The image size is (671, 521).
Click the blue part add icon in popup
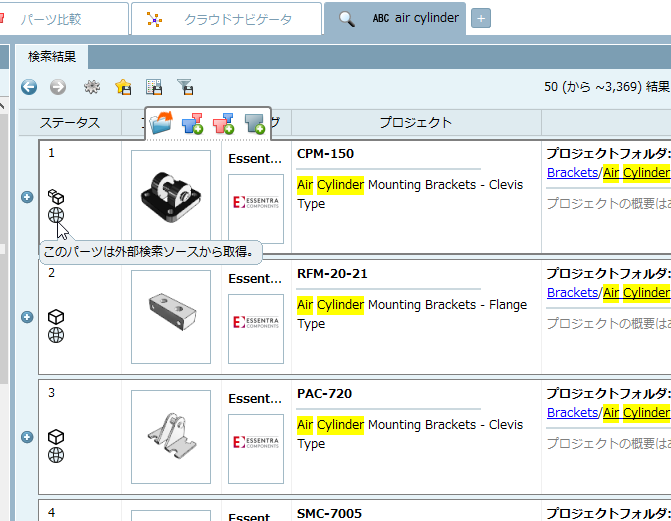click(192, 124)
